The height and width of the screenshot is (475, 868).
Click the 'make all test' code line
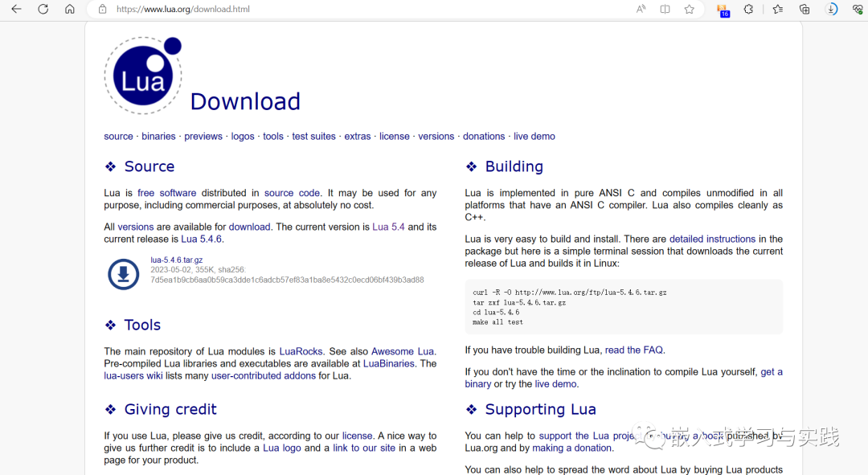click(x=497, y=321)
